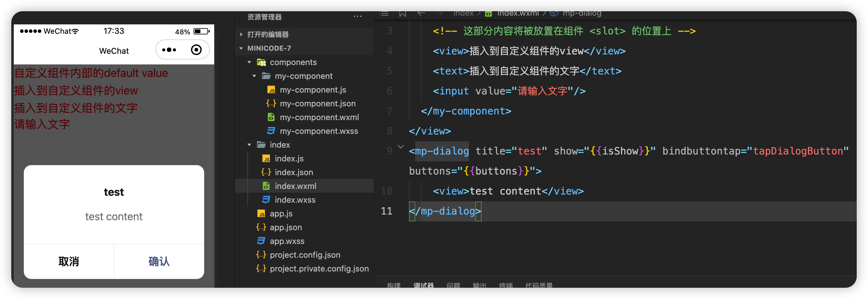Collapse the components folder arrow
Screen dimensions: 868x299
[x=249, y=62]
